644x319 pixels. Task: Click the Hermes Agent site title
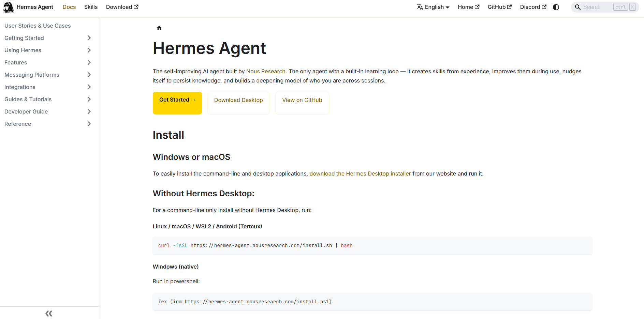tap(35, 7)
